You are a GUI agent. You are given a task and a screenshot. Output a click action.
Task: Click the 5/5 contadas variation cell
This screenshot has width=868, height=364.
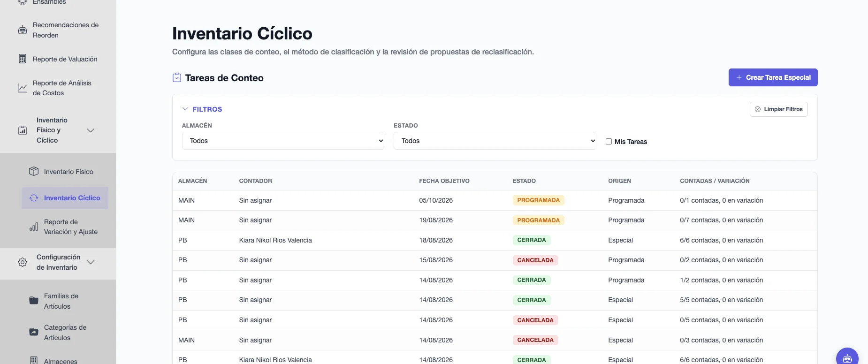click(x=721, y=300)
